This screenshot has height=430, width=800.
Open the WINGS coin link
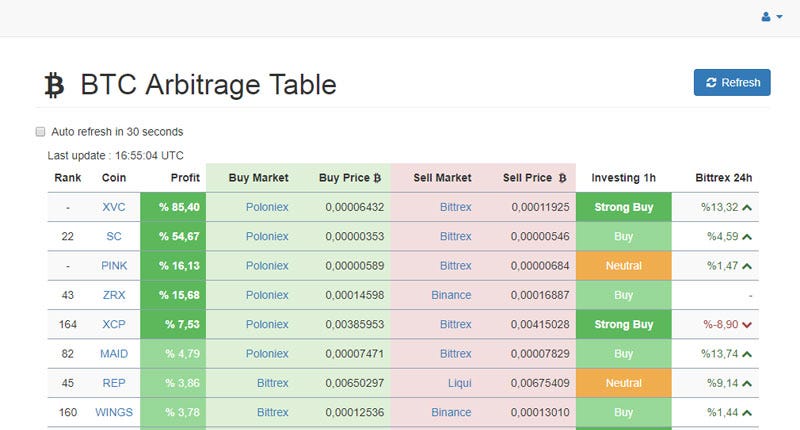click(114, 412)
